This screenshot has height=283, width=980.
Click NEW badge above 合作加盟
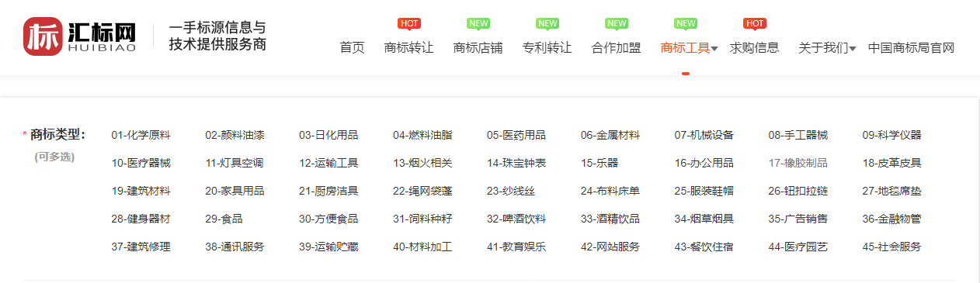617,23
